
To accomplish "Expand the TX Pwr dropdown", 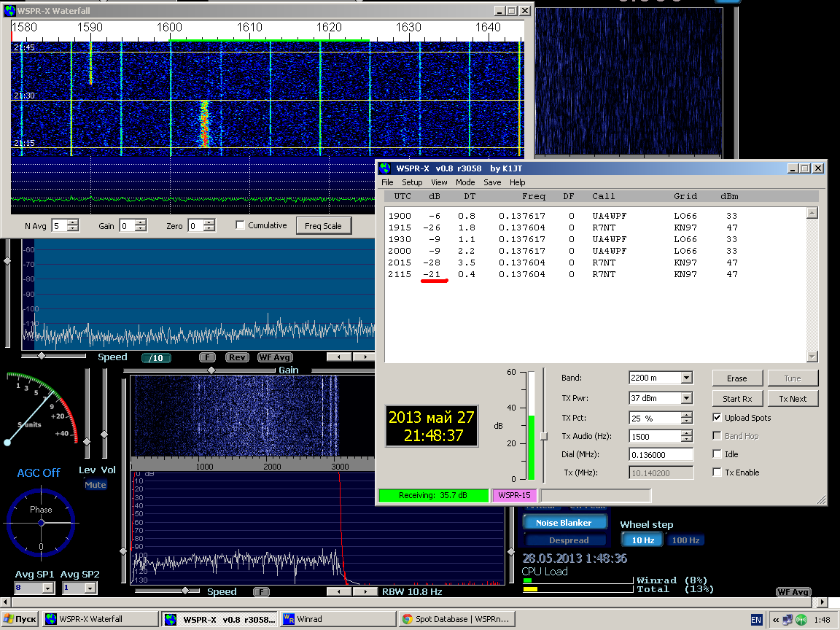I will click(x=686, y=398).
